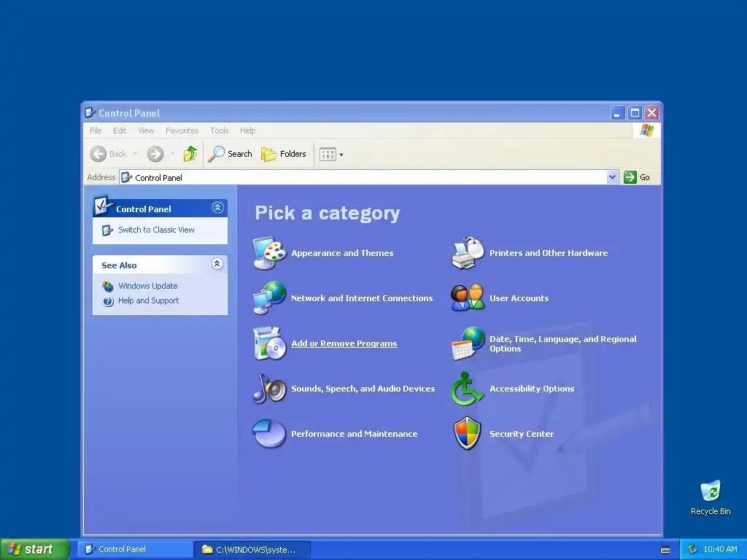
Task: Open the Forward button history dropdown arrow
Action: pos(172,154)
